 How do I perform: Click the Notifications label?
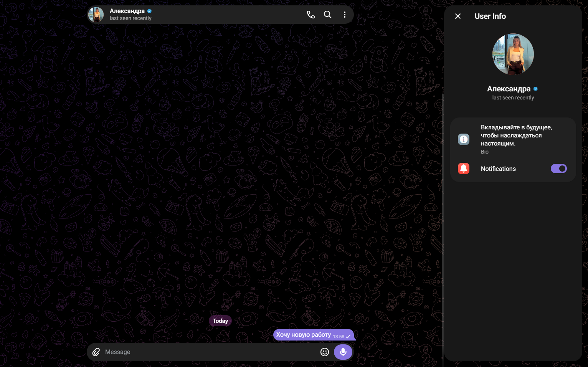point(498,169)
